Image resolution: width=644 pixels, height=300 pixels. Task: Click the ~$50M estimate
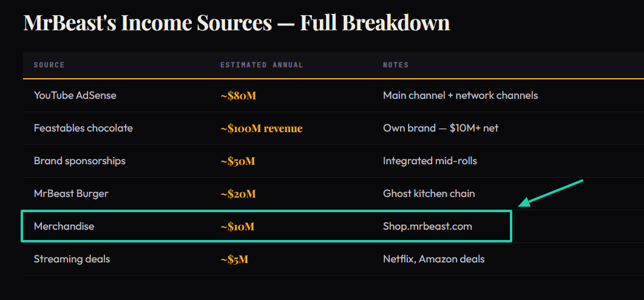tap(237, 161)
